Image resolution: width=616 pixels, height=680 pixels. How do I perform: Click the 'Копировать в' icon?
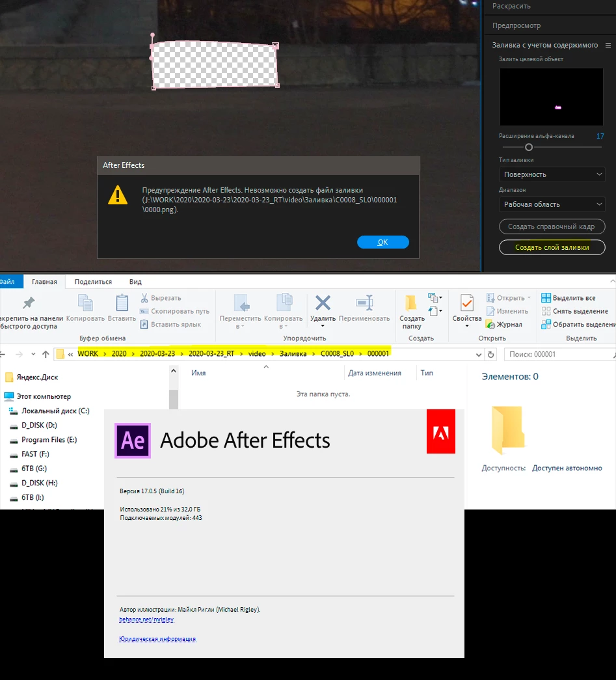click(x=284, y=303)
